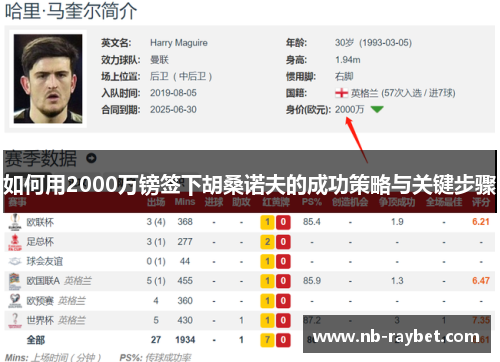Click the England flag icon
This screenshot has height=362, width=500.
[341, 93]
